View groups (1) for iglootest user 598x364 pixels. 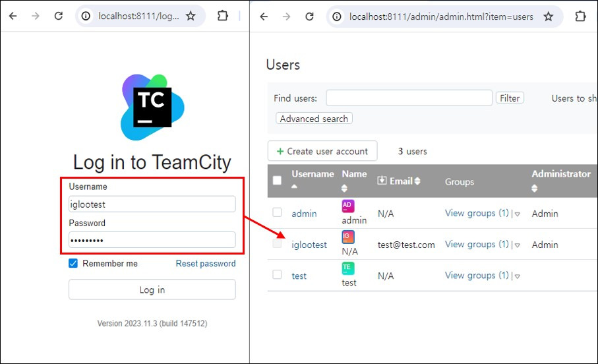(x=477, y=244)
